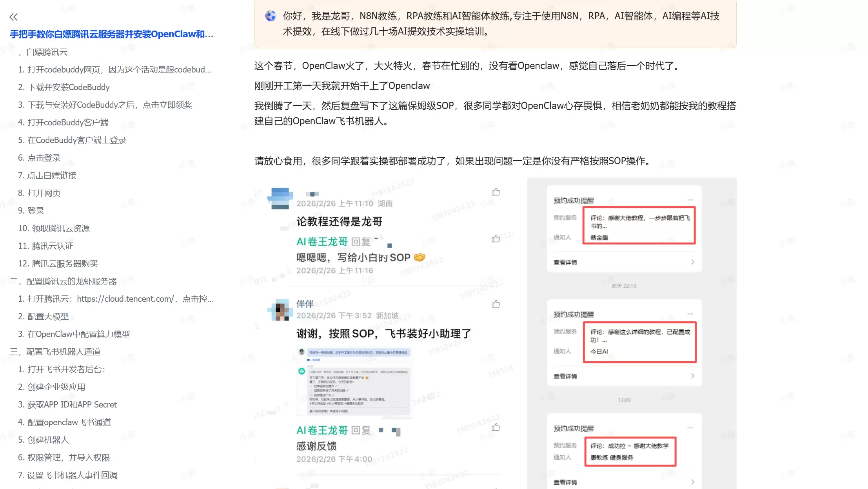
Task: Collapse the sidebar using the double-chevron icon
Action: (14, 17)
